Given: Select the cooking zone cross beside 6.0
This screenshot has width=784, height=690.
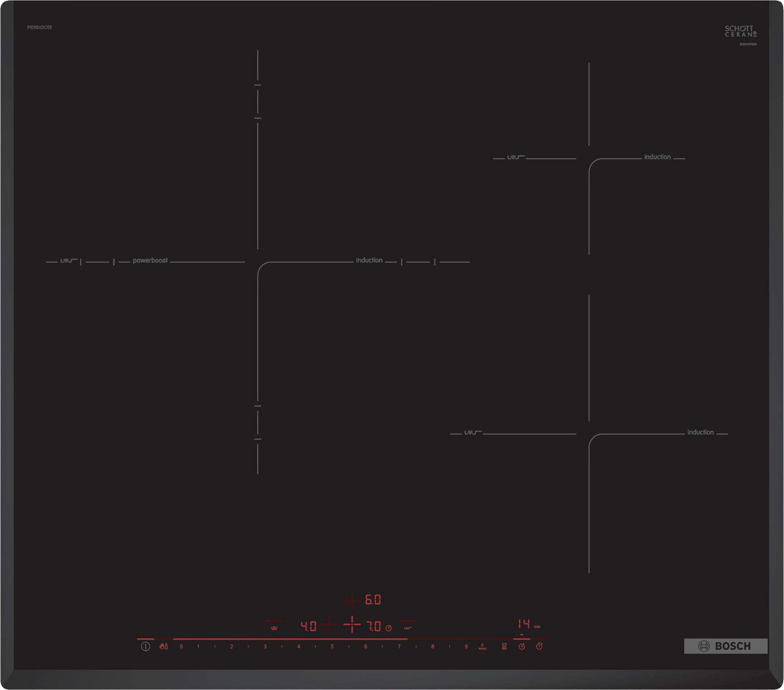Looking at the screenshot, I should [352, 601].
